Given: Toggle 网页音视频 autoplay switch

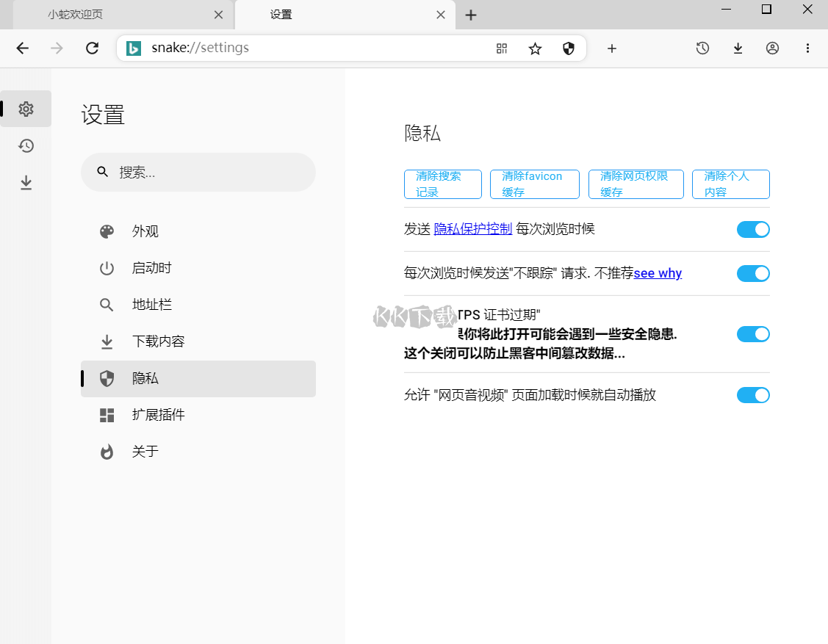Looking at the screenshot, I should click(753, 395).
